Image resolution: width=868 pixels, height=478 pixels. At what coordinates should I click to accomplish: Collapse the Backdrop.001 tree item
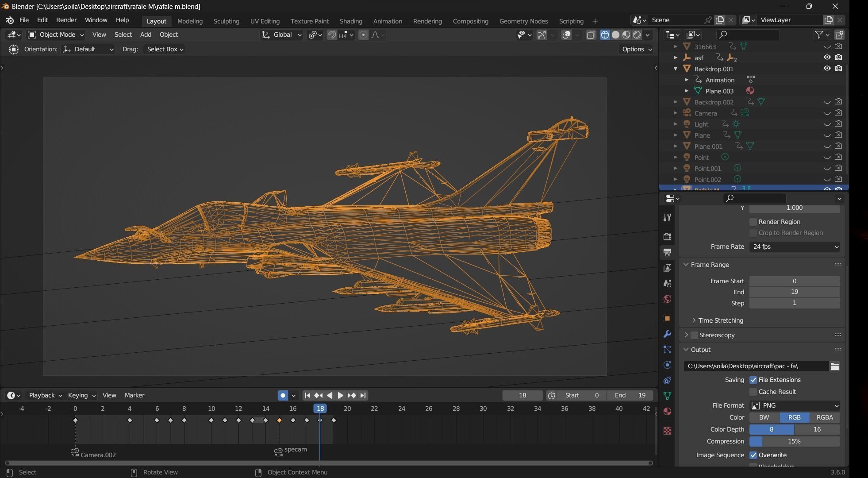coord(676,69)
